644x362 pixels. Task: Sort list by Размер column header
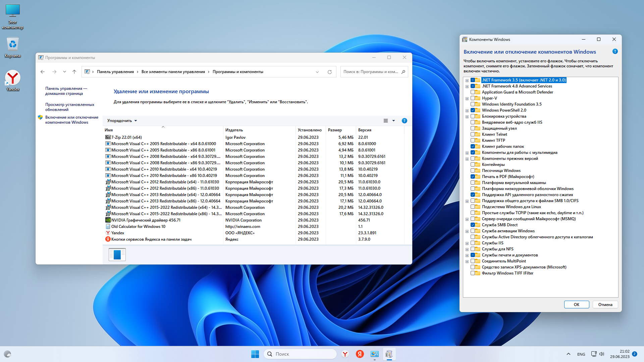[335, 130]
